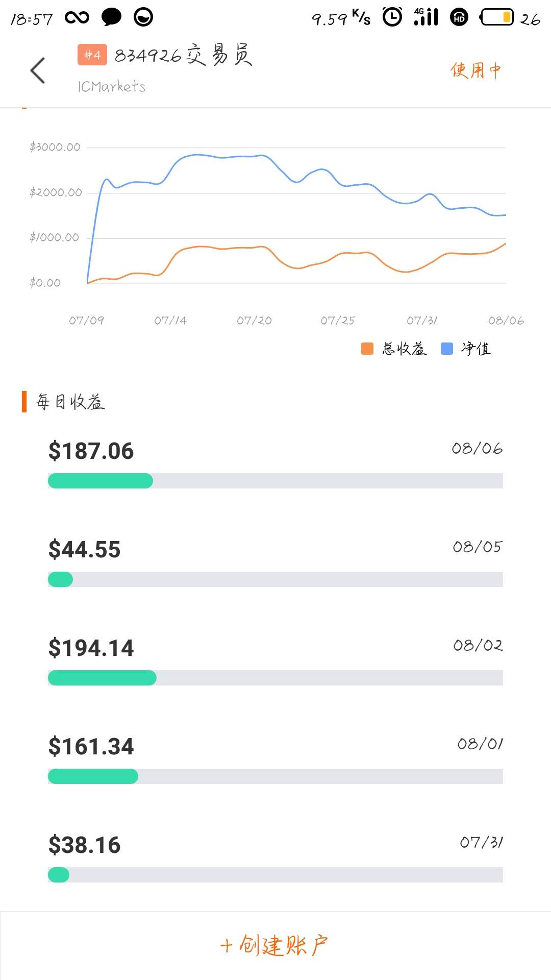Tap the 使用中 status link

click(475, 70)
